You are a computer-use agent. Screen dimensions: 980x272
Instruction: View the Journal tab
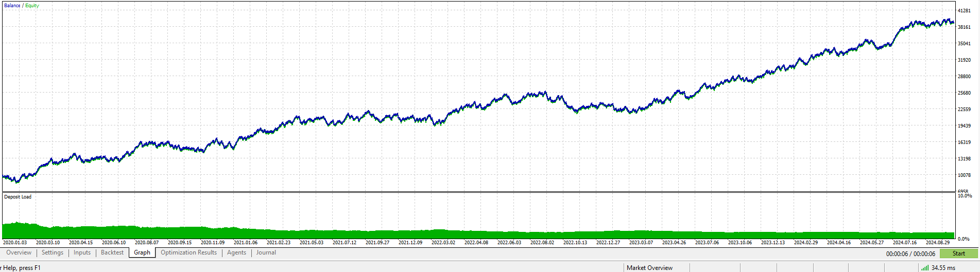[x=266, y=252]
